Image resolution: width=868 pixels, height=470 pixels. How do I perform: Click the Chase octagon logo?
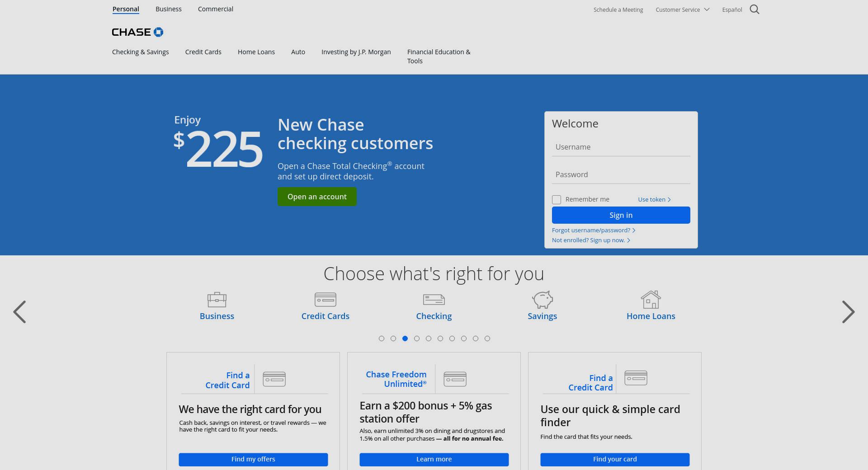click(x=158, y=32)
